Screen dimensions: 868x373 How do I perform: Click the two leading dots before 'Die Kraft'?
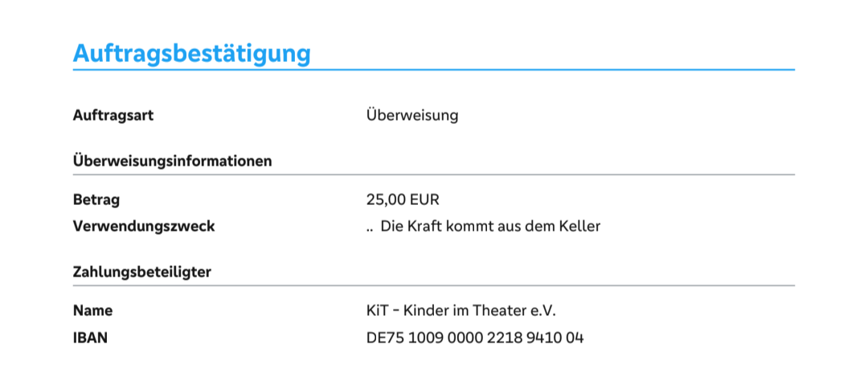(371, 227)
